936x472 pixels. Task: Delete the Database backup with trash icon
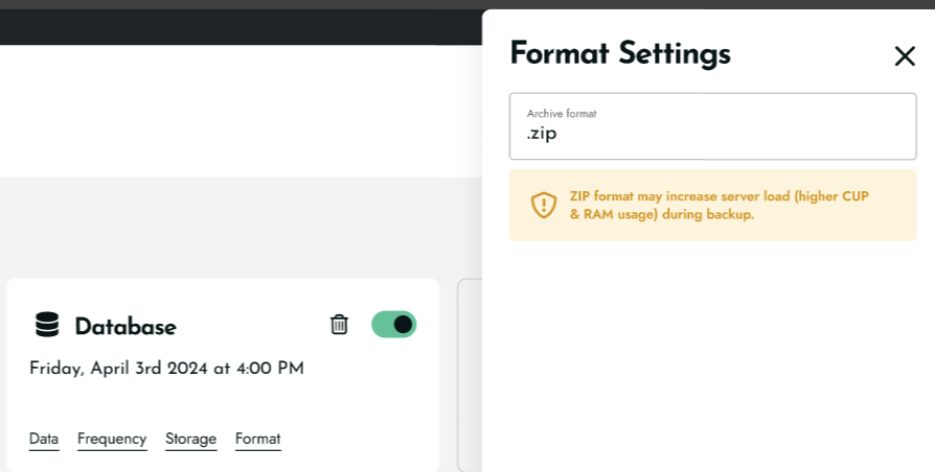339,325
